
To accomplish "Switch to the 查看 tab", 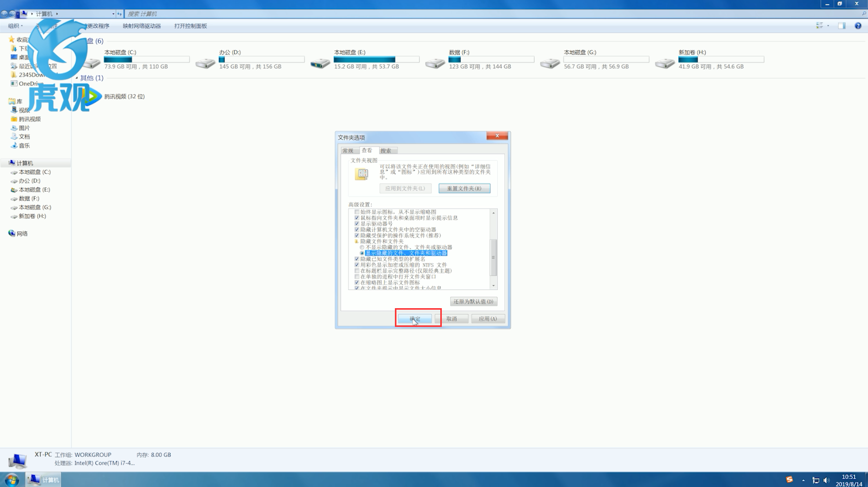I will point(367,150).
